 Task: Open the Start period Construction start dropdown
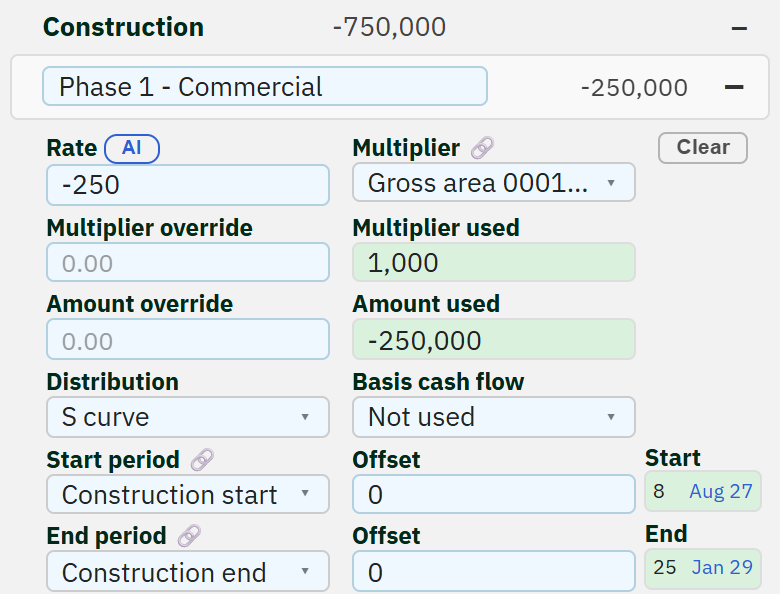[188, 494]
